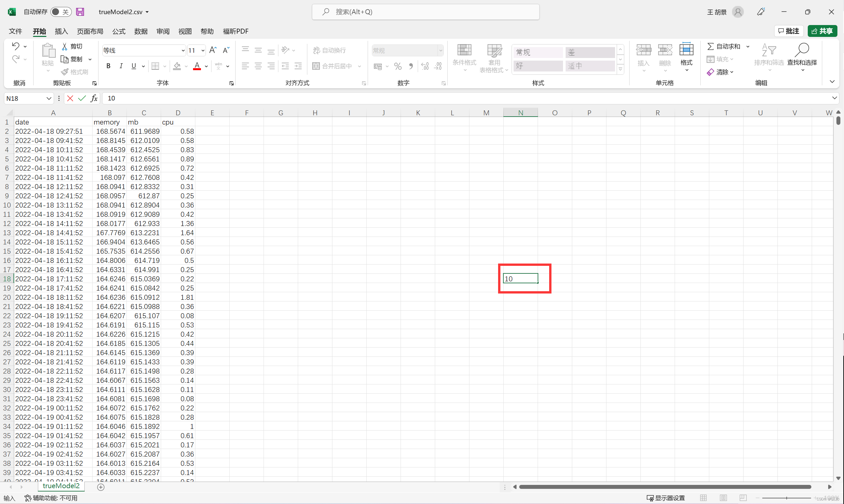
Task: Click the Save icon in title bar
Action: pos(80,12)
